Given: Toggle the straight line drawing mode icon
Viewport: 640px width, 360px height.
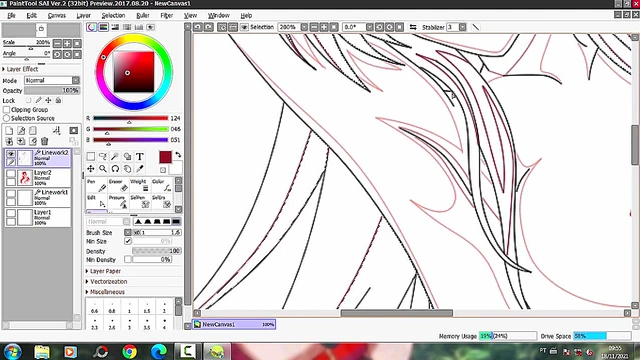Looking at the screenshot, I should pyautogui.click(x=476, y=27).
